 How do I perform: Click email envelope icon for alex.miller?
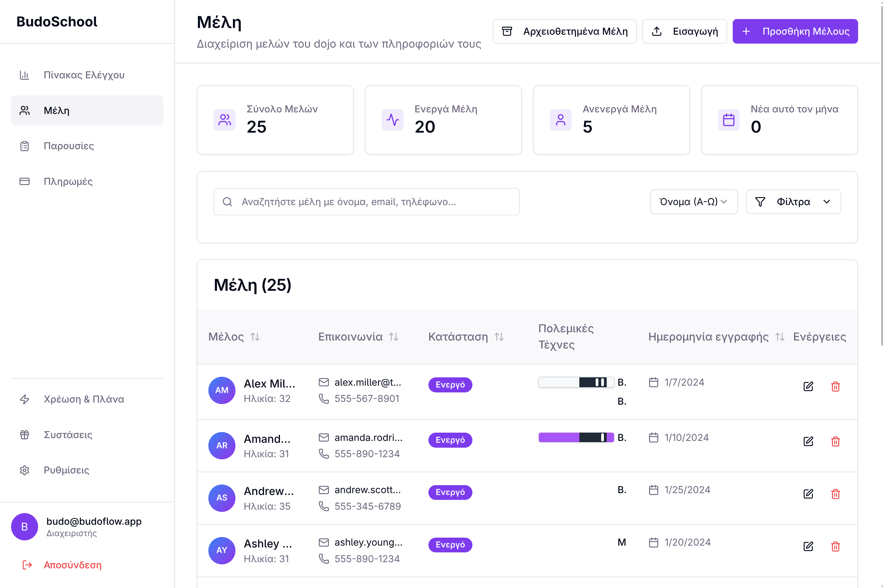click(323, 382)
